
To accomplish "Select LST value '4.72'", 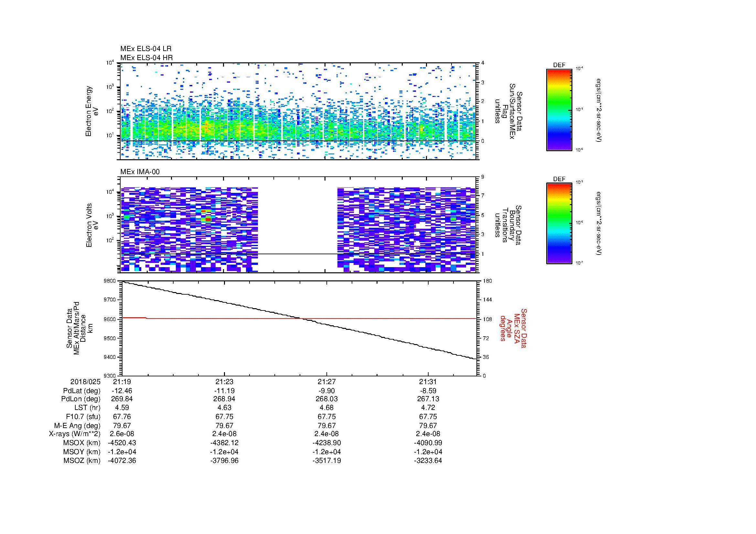I will click(x=428, y=408).
